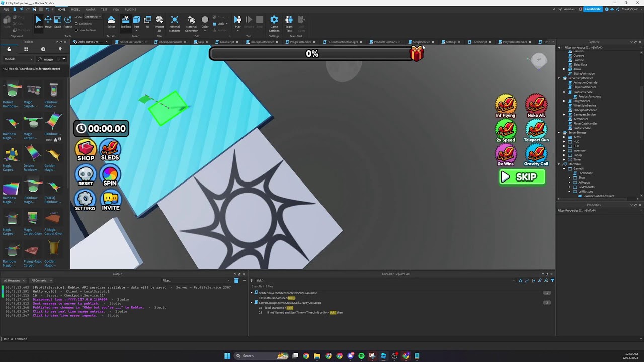Open the Color picker in the Edit group
This screenshot has height=362, width=644.
click(205, 22)
